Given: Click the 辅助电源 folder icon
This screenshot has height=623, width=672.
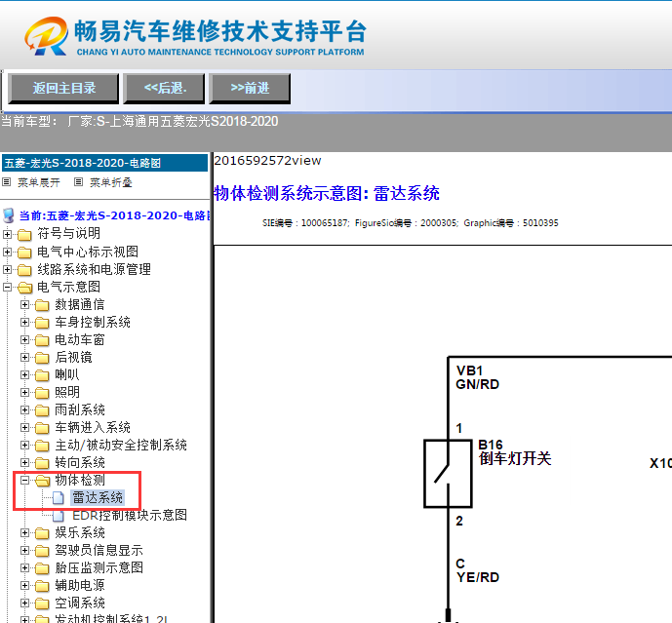Looking at the screenshot, I should [42, 586].
